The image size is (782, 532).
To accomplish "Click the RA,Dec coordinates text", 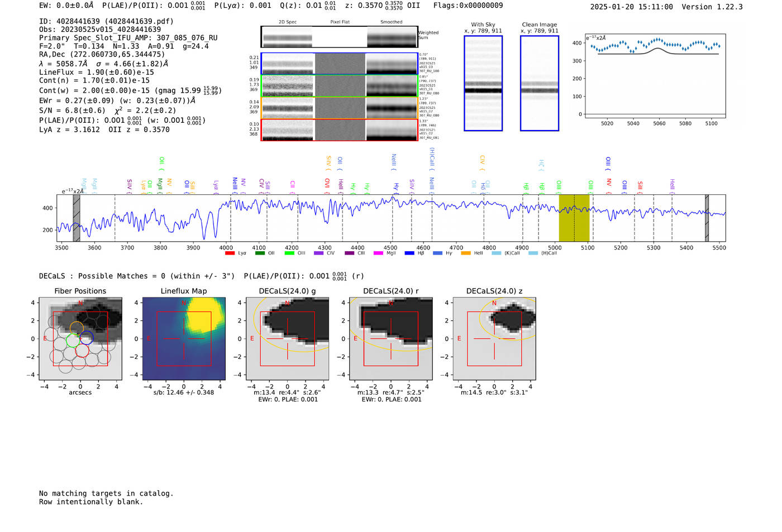I will click(102, 55).
